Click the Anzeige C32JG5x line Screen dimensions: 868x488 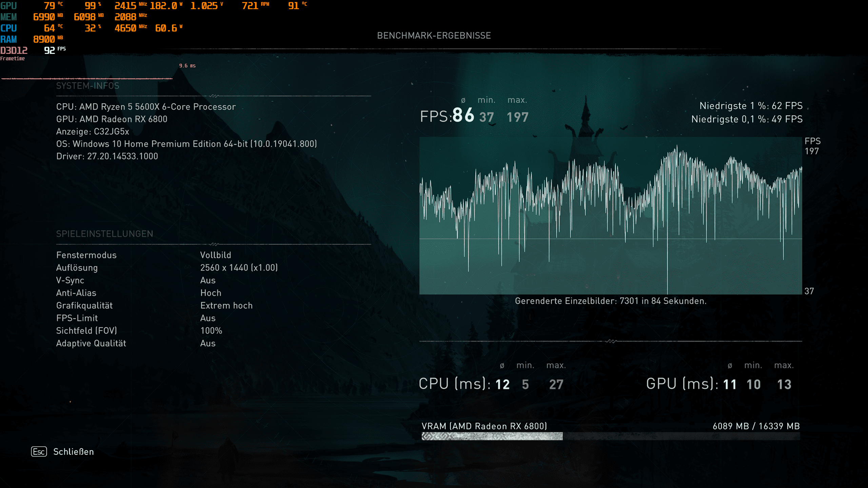point(93,131)
